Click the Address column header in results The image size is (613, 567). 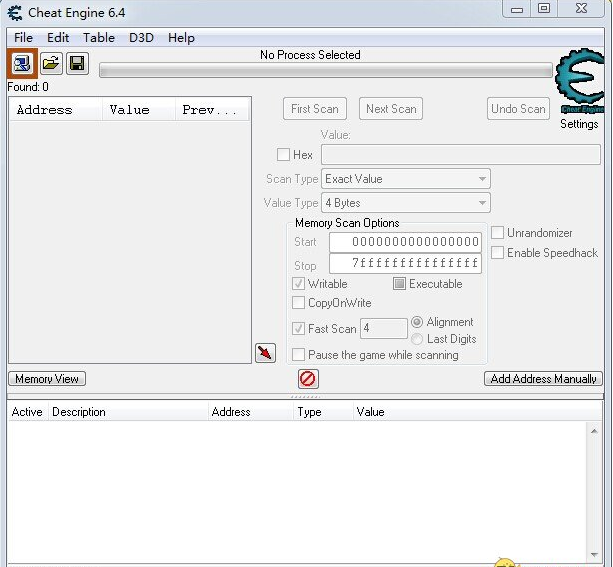point(56,109)
